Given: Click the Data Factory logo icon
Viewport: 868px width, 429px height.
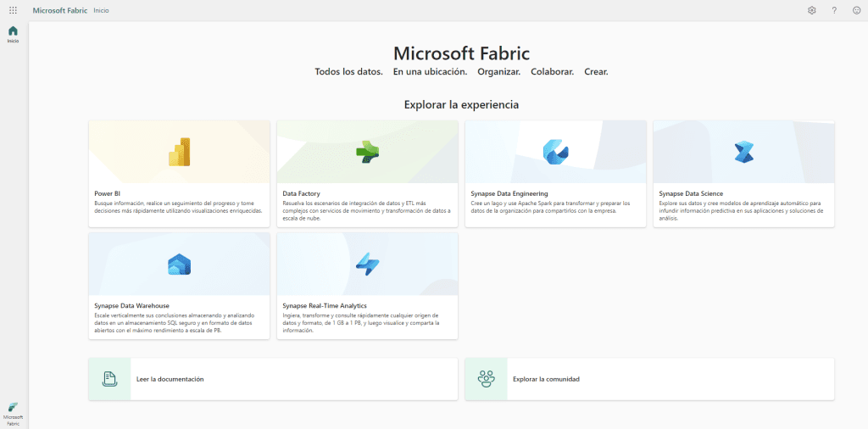Looking at the screenshot, I should coord(367,152).
